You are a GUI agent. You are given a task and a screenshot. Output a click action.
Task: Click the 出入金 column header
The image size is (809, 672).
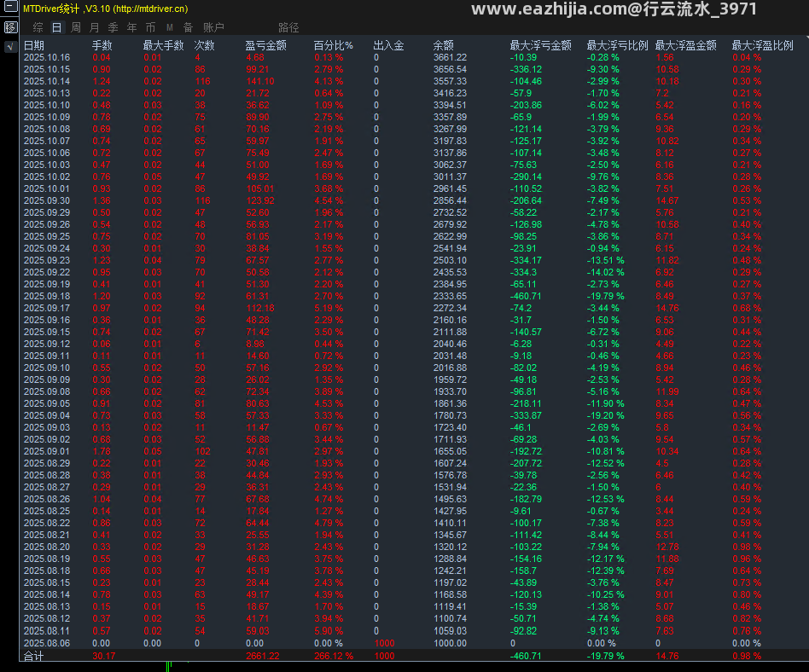(x=388, y=45)
